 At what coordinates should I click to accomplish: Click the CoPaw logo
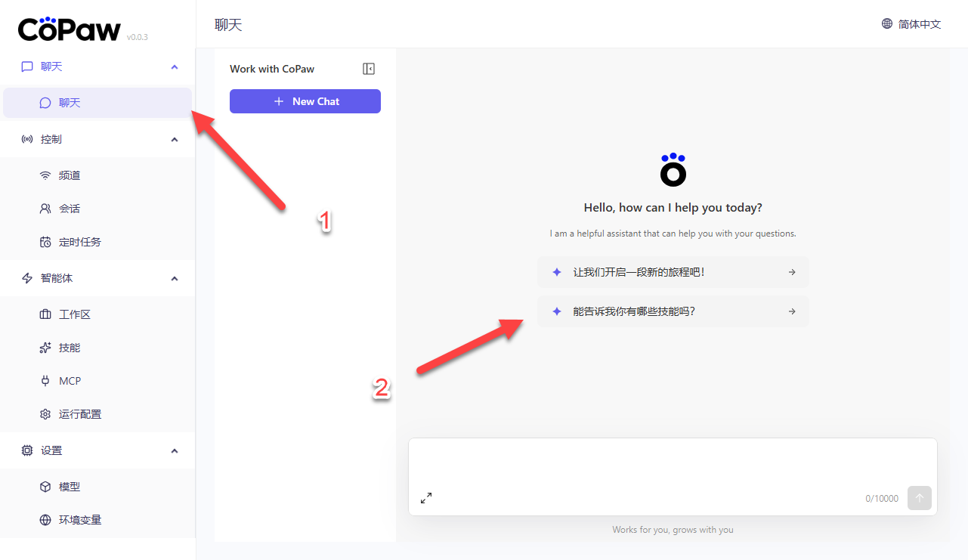pyautogui.click(x=69, y=29)
